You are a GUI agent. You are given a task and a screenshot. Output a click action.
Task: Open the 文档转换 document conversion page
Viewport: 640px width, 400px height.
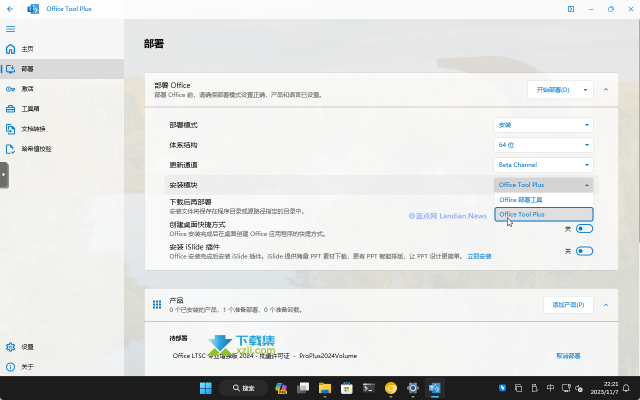coord(62,129)
